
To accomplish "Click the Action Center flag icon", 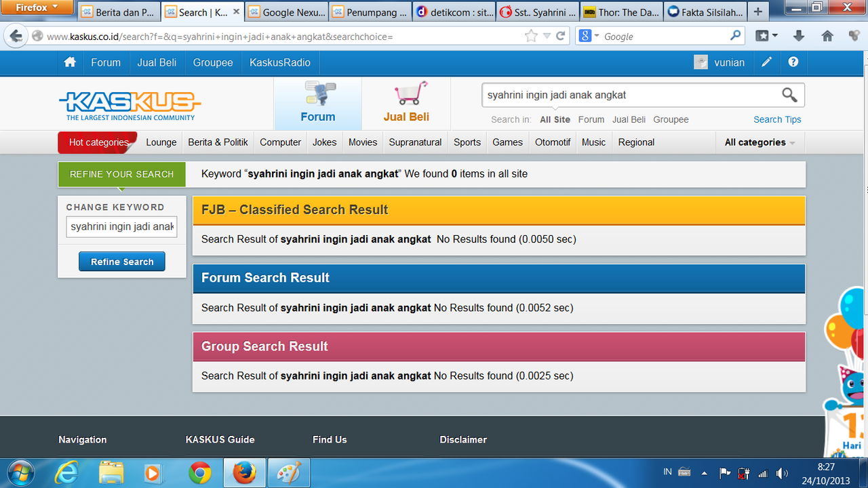I will 724,473.
